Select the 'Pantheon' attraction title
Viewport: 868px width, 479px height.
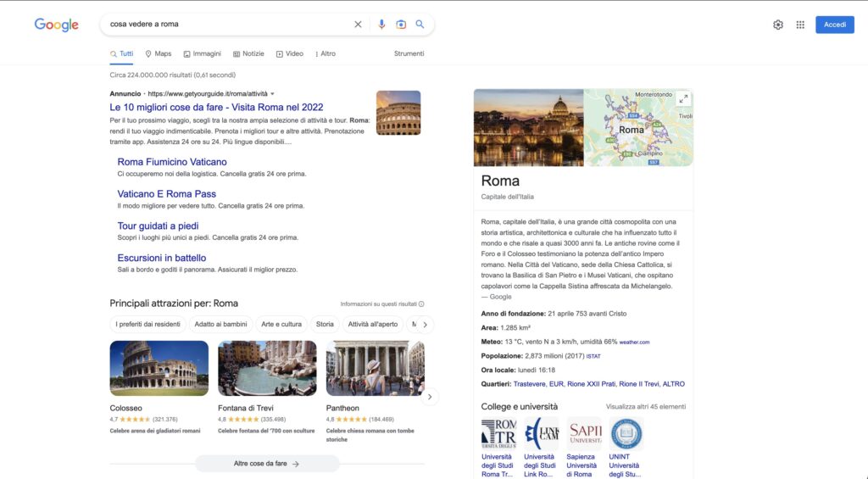click(342, 408)
